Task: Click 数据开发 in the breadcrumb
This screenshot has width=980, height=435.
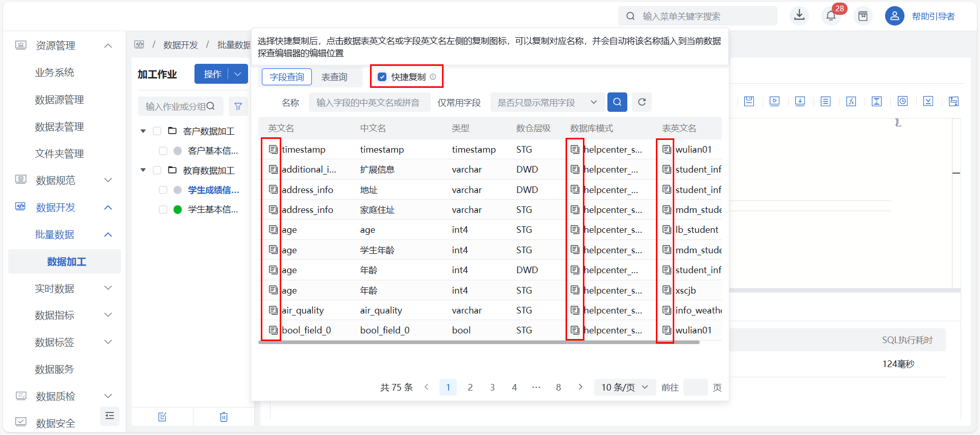Action: [181, 45]
